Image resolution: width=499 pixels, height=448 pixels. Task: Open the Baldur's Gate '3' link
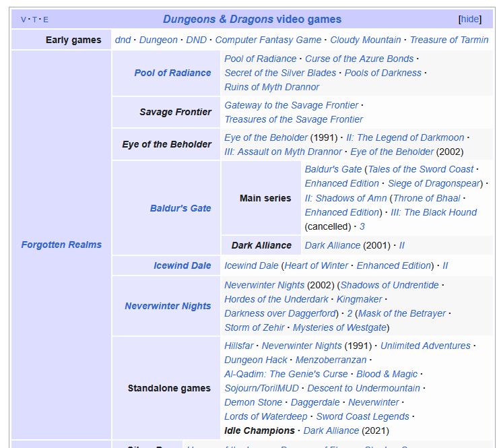(362, 227)
